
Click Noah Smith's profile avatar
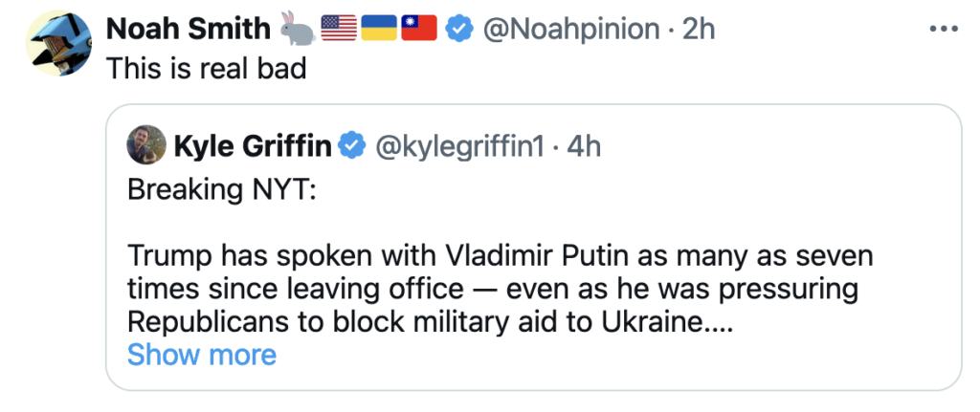[58, 44]
